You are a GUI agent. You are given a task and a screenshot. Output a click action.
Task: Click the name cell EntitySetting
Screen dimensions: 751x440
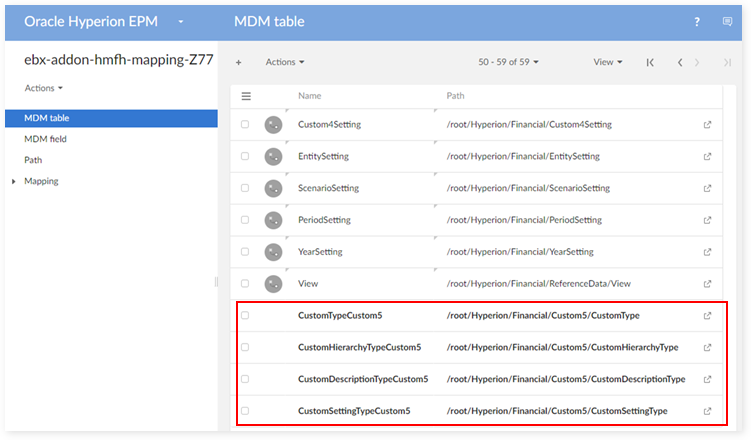pyautogui.click(x=323, y=157)
